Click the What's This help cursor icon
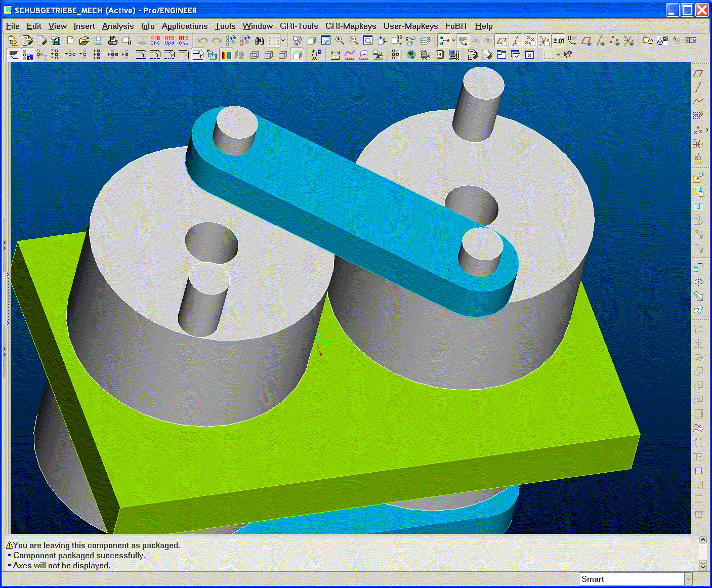This screenshot has height=588, width=712. [568, 55]
